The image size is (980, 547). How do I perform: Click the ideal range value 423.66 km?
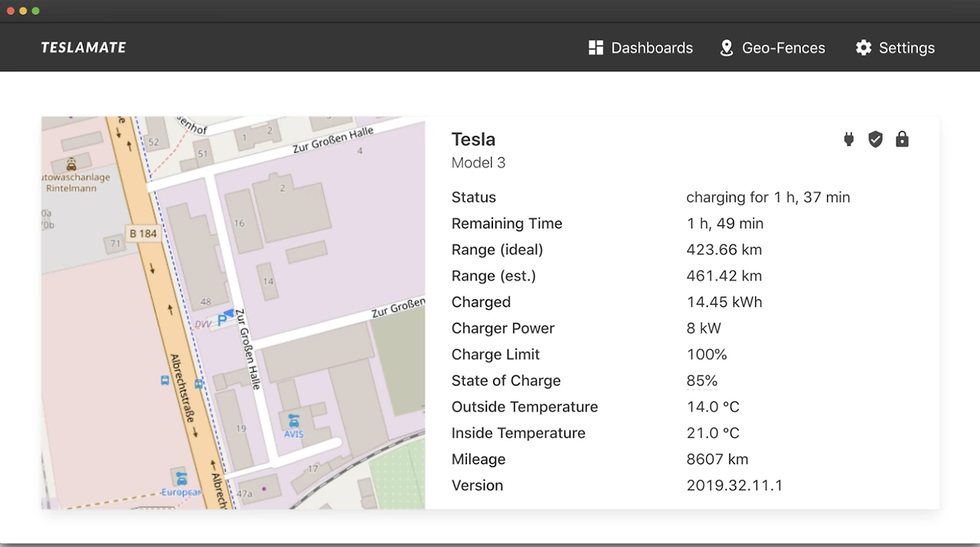[x=724, y=250]
